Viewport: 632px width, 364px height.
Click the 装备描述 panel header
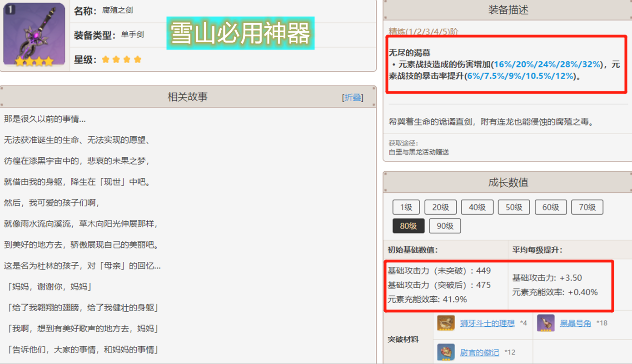pos(508,10)
